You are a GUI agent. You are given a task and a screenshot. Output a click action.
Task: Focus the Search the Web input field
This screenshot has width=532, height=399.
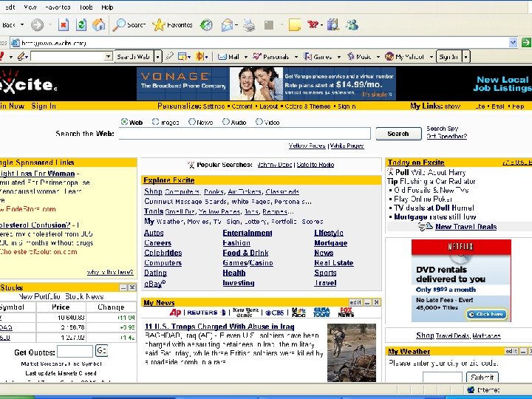pyautogui.click(x=245, y=133)
